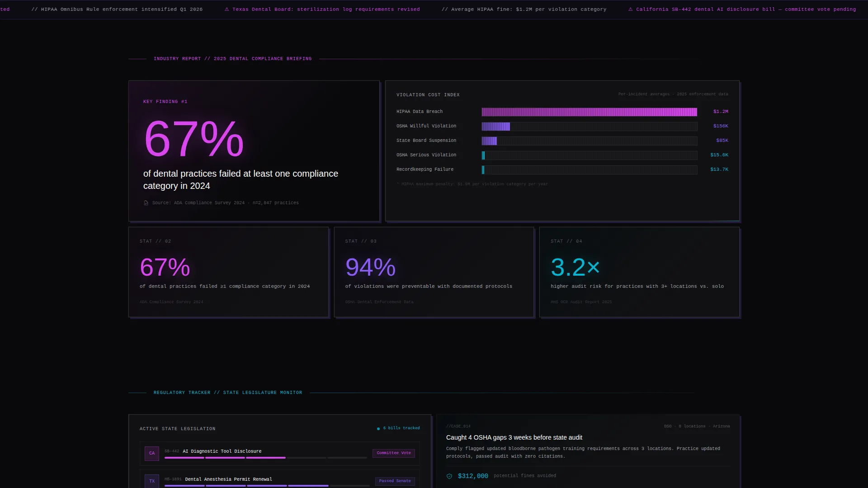This screenshot has height=488, width=868.
Task: Click the Violation Cost Index heading
Action: pyautogui.click(x=428, y=95)
